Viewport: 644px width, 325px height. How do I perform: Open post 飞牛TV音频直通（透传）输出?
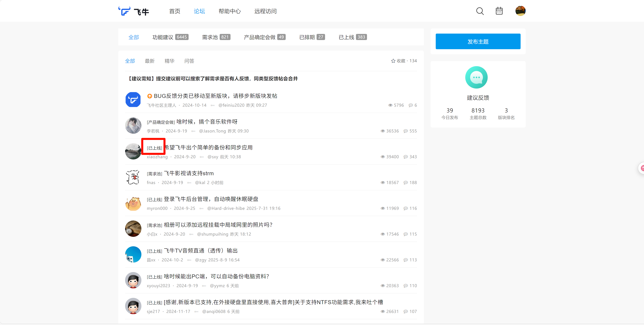(200, 251)
